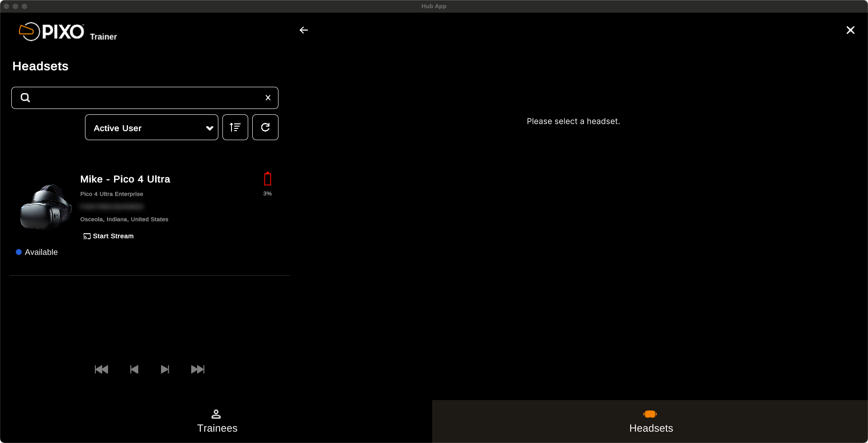Switch to the Trainees tab
The image size is (868, 443).
point(217,421)
